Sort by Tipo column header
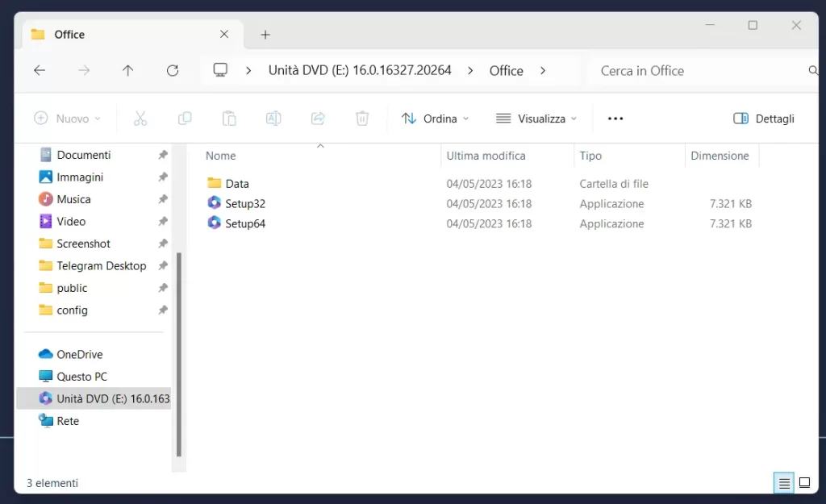The image size is (826, 504). pos(590,156)
